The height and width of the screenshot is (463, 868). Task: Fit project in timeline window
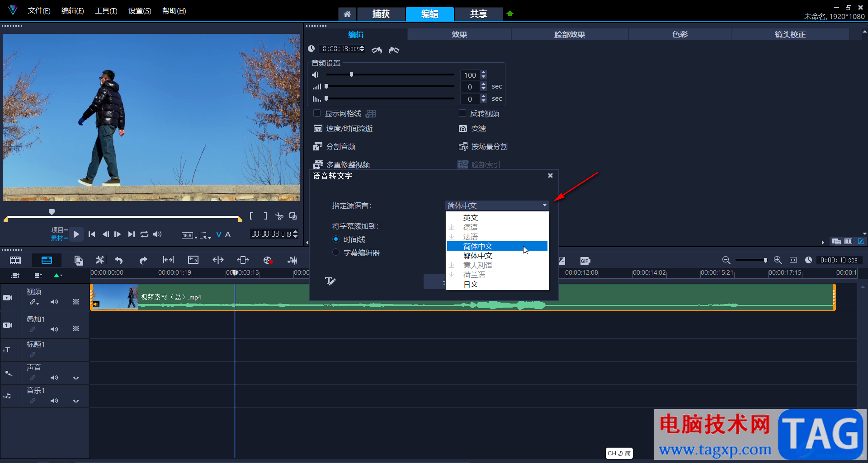(x=793, y=260)
